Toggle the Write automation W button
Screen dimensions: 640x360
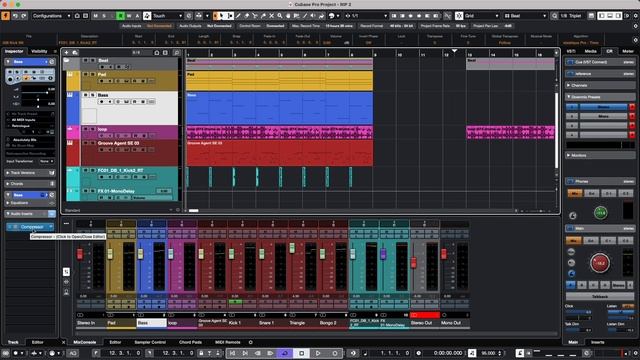(129, 16)
